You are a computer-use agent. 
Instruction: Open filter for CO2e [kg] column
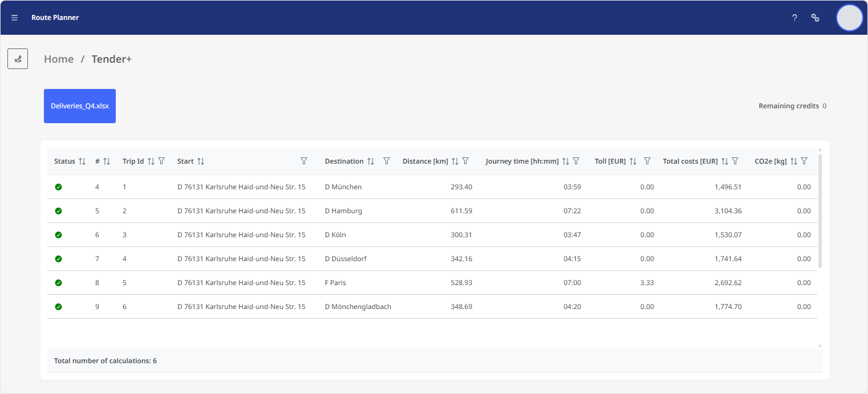(x=804, y=161)
